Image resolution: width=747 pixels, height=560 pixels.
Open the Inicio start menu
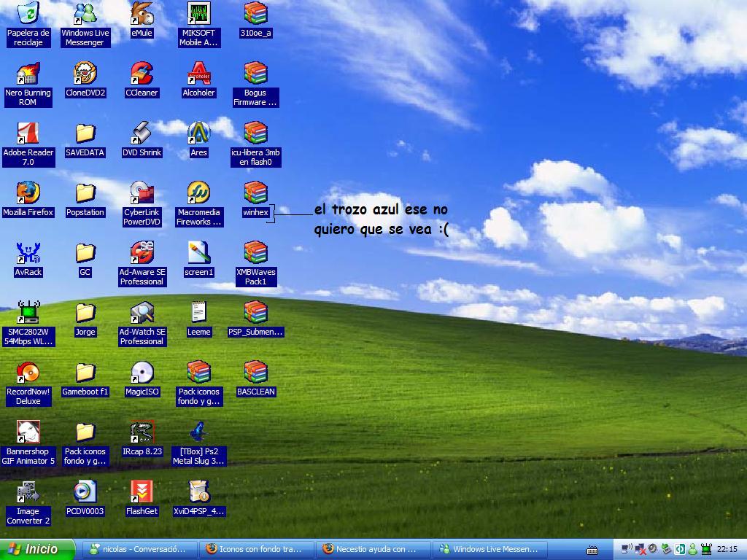pyautogui.click(x=37, y=550)
